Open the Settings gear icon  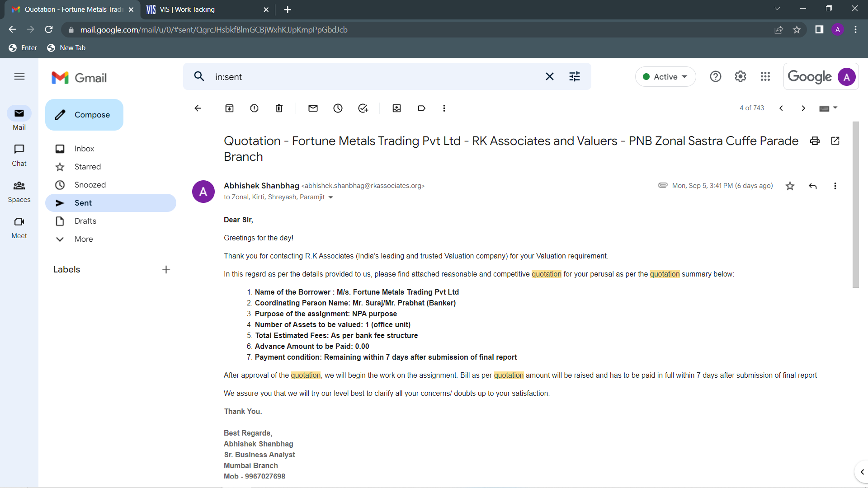(741, 76)
